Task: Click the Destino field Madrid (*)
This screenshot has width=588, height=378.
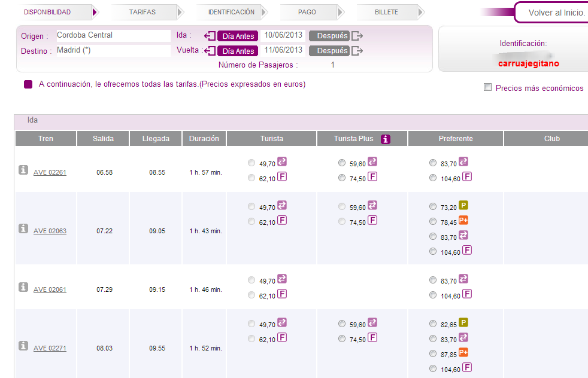Action: (114, 51)
